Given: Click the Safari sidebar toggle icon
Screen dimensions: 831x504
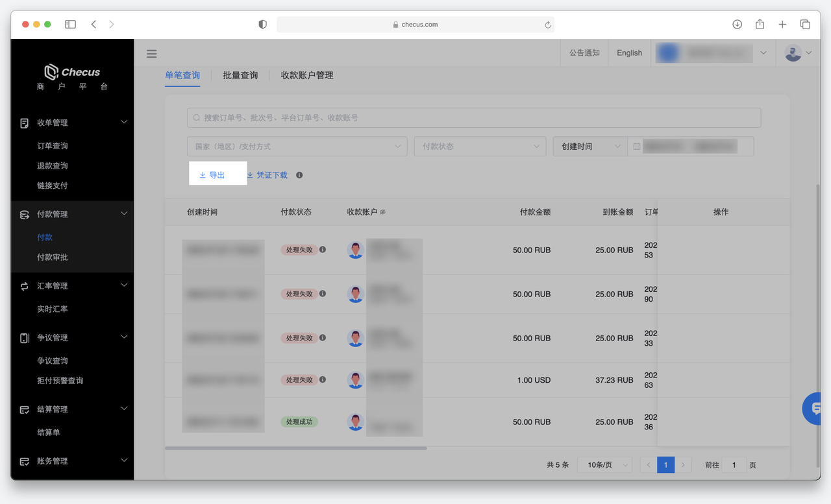Looking at the screenshot, I should [70, 25].
